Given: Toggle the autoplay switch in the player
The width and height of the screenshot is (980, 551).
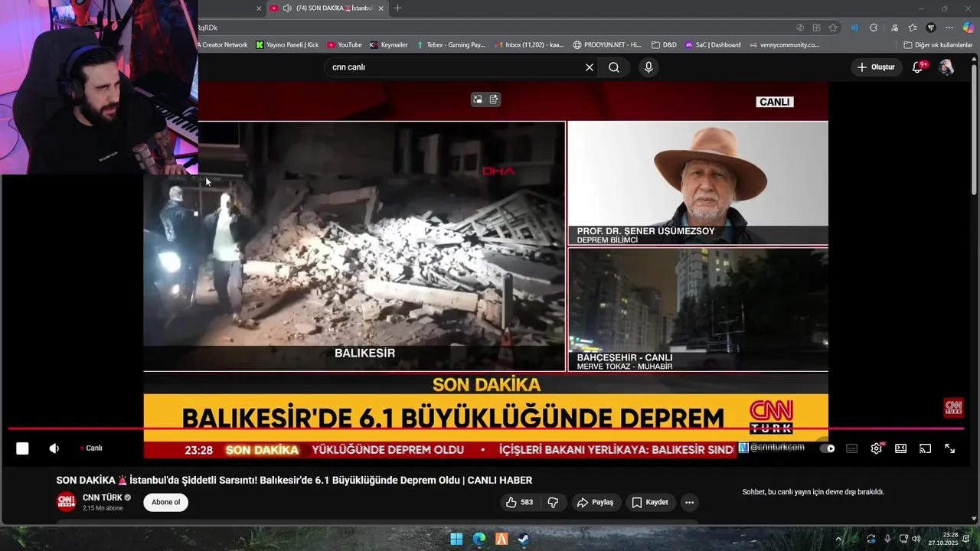Looking at the screenshot, I should tap(827, 448).
